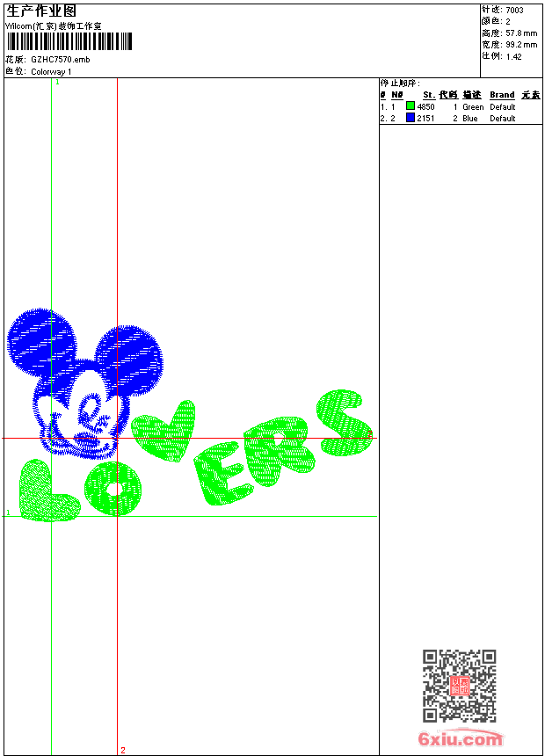Select stitch count 4850 in row 1
Screen dimensions: 545x756
click(x=425, y=107)
